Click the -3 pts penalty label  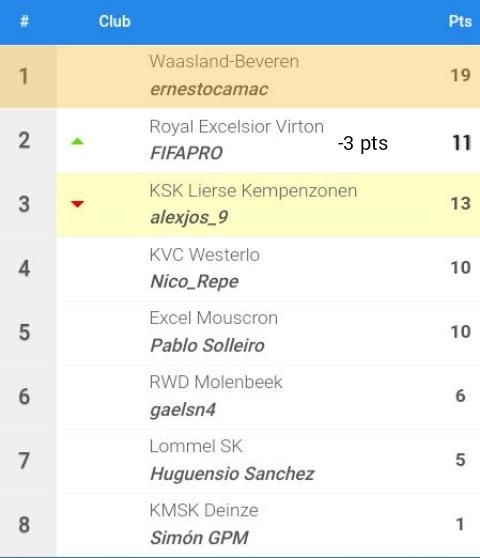363,143
